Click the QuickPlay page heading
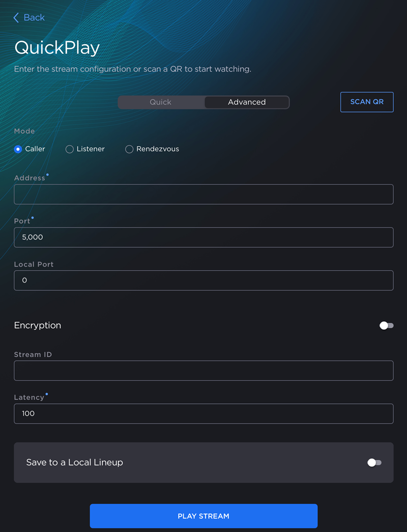The image size is (407, 532). (x=56, y=47)
